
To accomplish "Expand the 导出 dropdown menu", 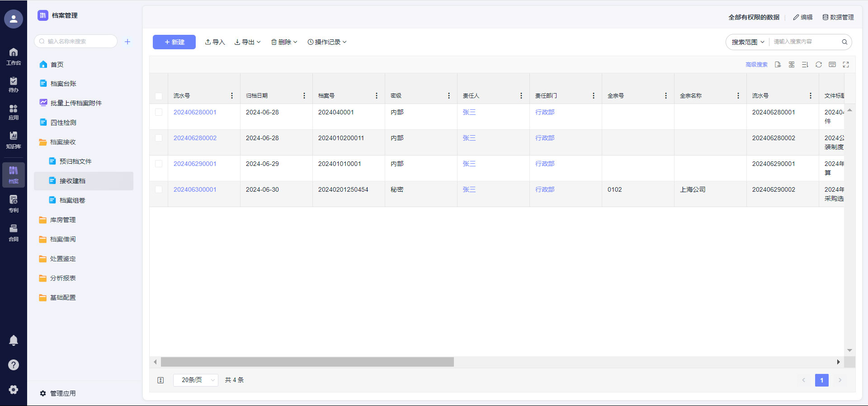I will coord(247,42).
